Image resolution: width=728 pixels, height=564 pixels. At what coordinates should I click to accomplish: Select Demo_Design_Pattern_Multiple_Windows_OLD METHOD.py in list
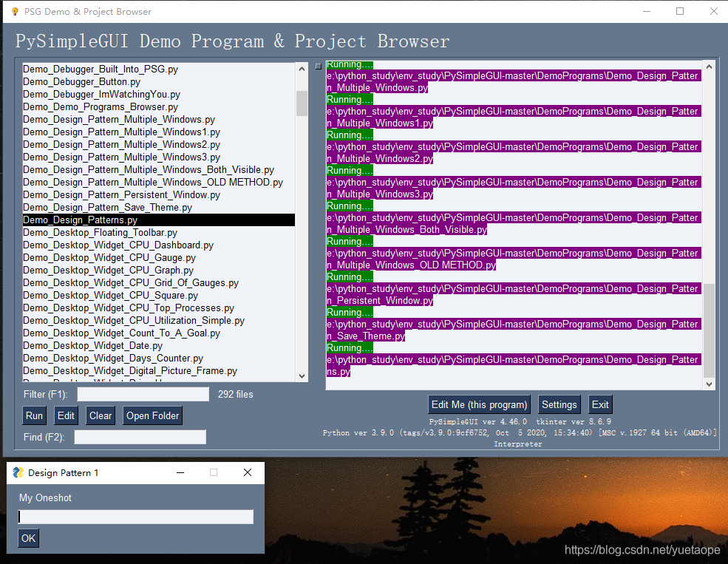coord(159,182)
